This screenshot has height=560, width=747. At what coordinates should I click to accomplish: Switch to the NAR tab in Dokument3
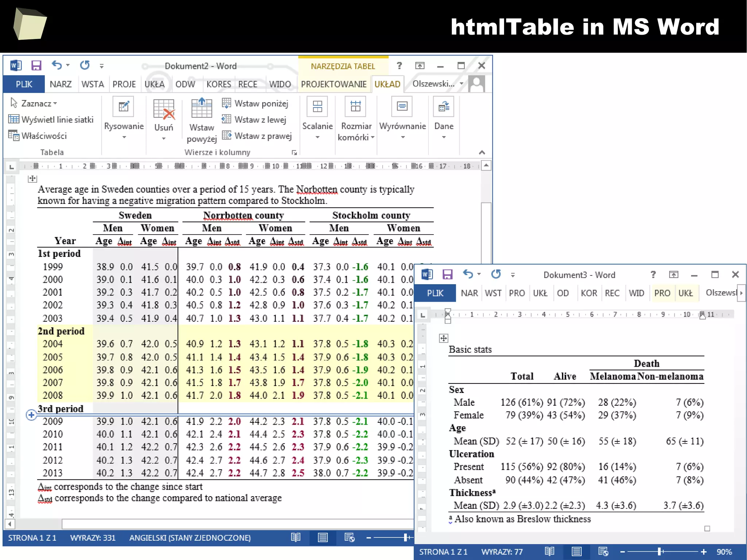[x=469, y=293]
